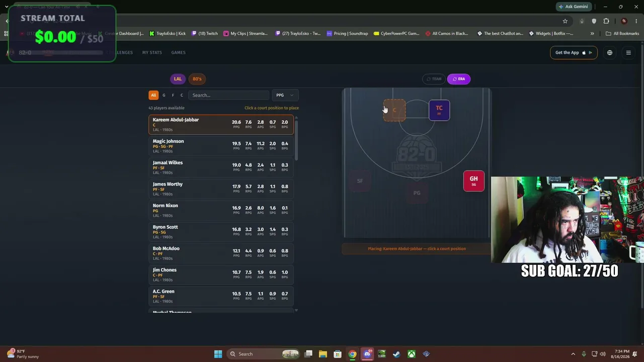644x362 pixels.
Task: Open Discord from the taskbar
Action: (367, 354)
